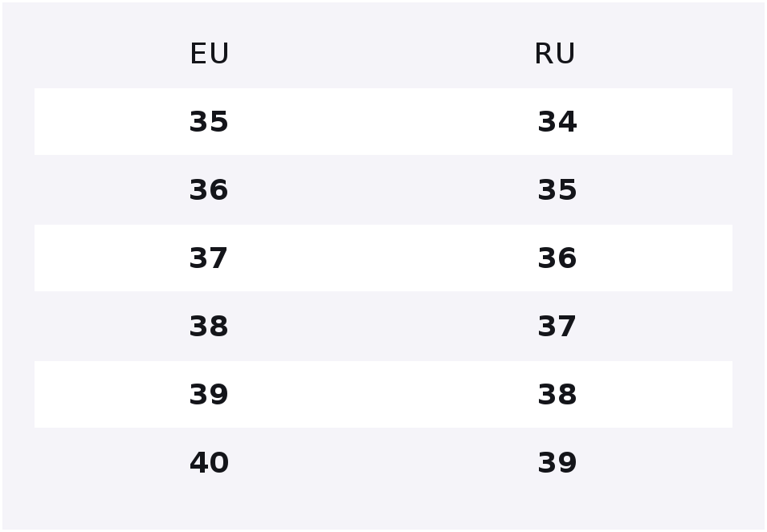
Task: Click the white row with EU 39
Action: click(x=384, y=394)
